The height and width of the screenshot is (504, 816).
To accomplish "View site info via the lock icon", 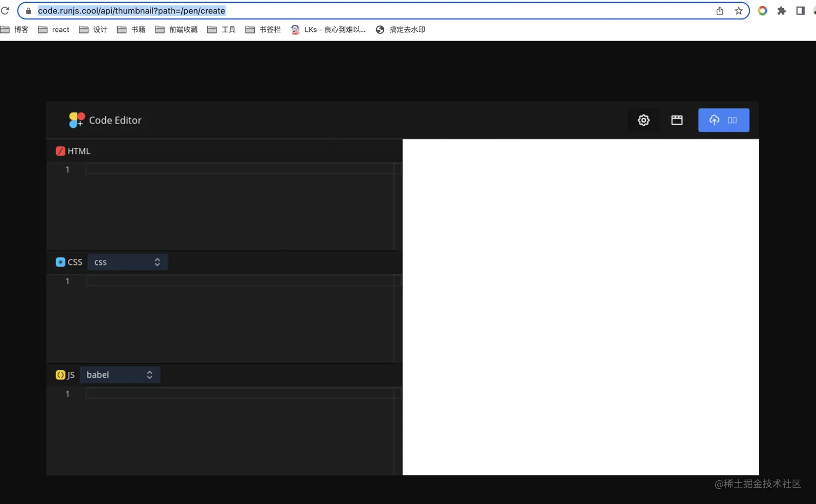I will click(29, 11).
